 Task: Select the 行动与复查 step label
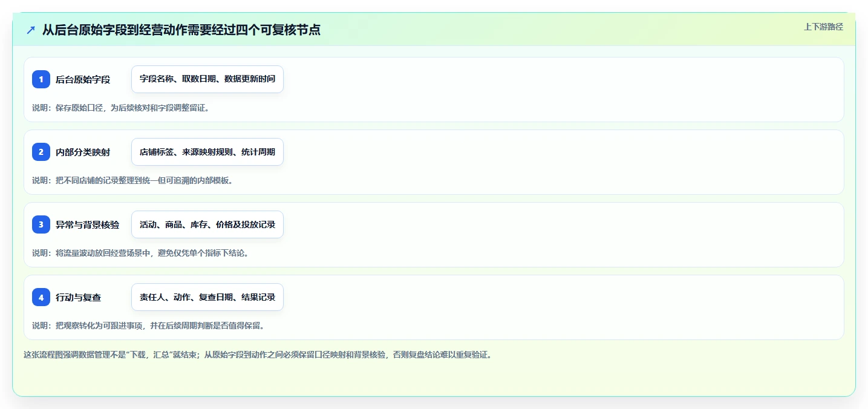tap(79, 297)
